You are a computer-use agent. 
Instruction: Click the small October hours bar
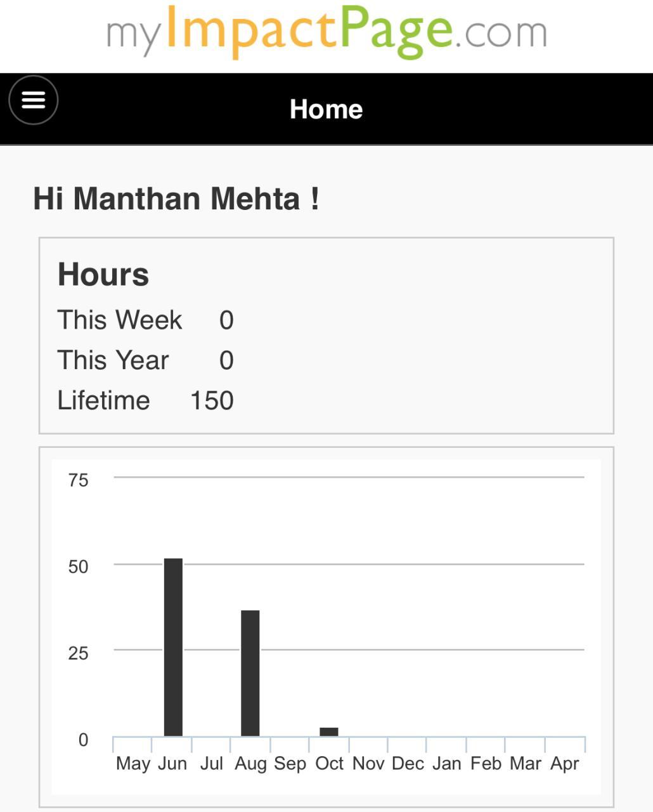point(328,731)
